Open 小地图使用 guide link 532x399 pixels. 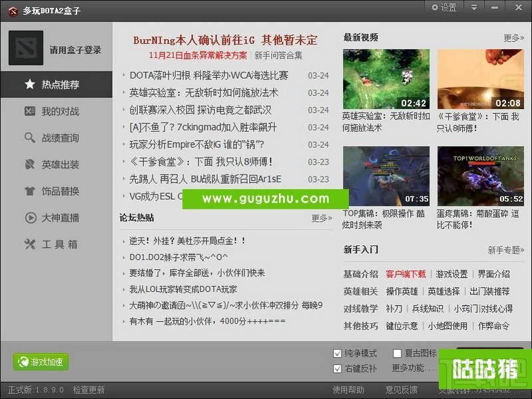pos(447,326)
